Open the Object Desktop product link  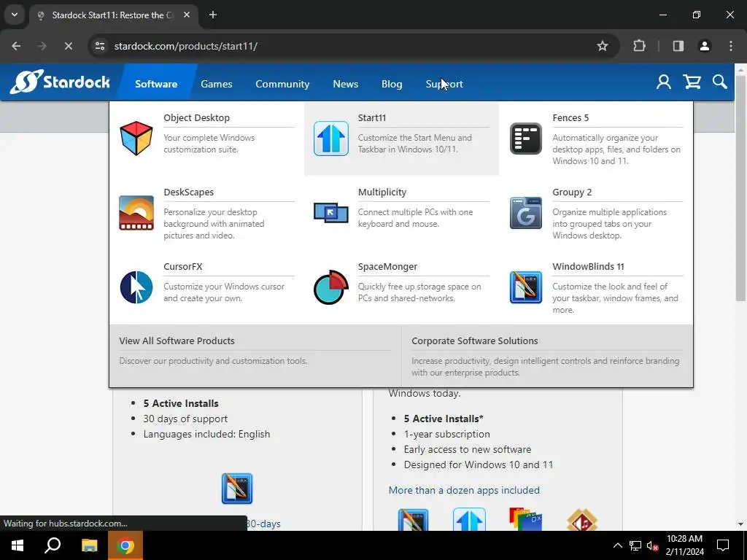(x=196, y=117)
